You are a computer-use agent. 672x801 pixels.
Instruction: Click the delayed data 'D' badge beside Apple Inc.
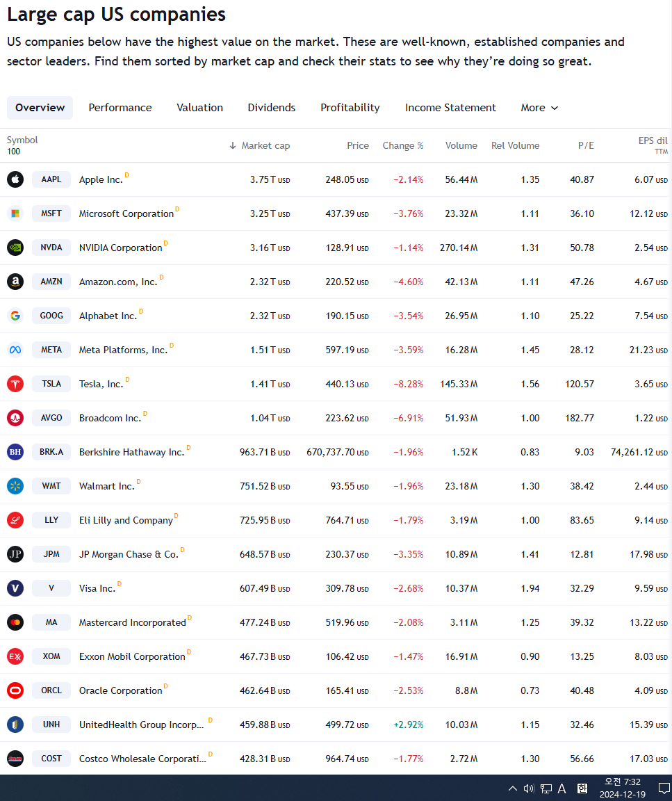(x=126, y=175)
